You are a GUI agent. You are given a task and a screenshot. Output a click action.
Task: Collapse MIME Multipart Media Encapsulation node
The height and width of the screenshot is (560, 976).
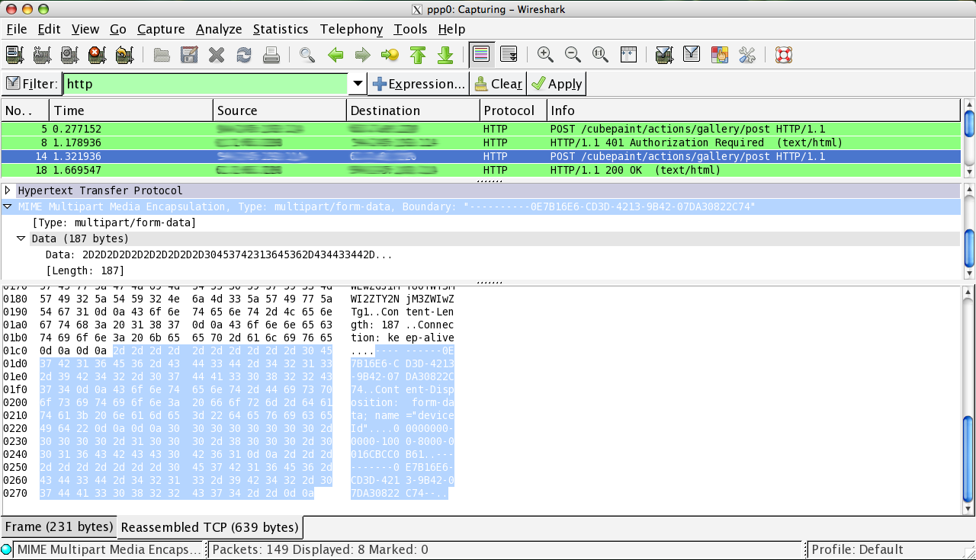(8, 206)
